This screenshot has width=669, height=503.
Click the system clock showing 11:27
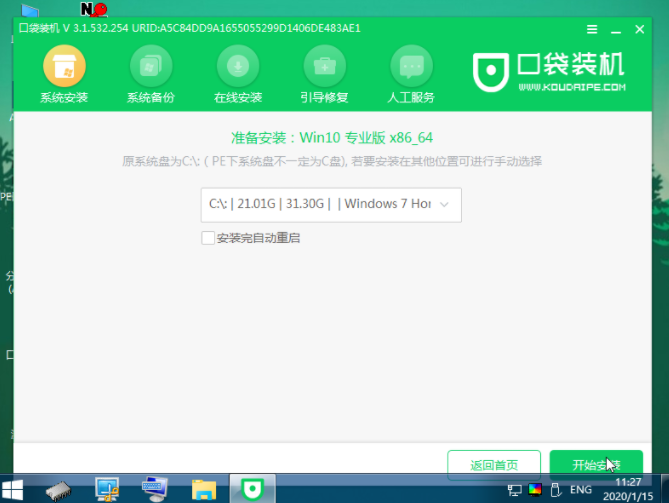point(629,489)
